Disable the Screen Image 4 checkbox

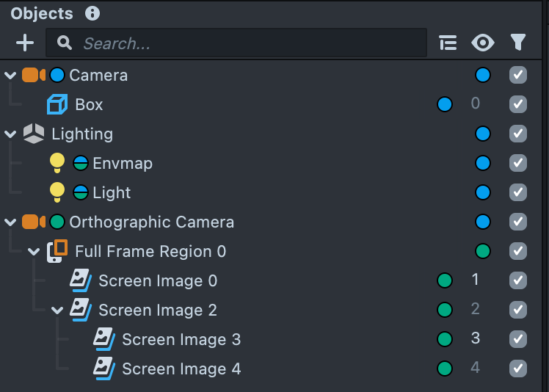tap(518, 369)
